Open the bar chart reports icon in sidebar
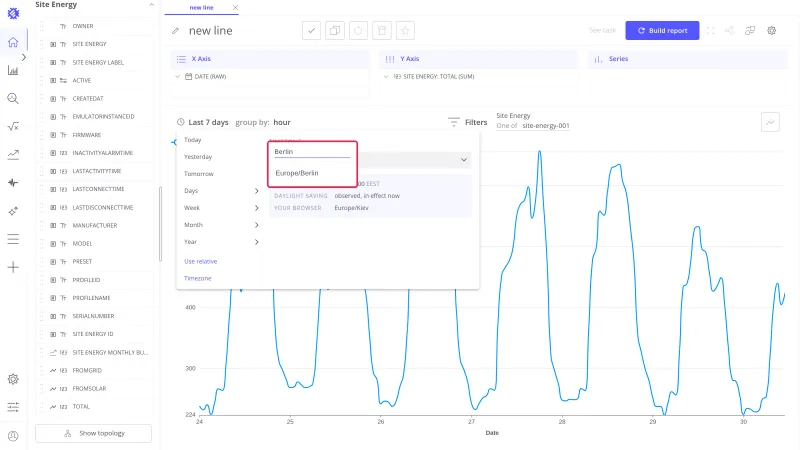Image resolution: width=800 pixels, height=450 pixels. pyautogui.click(x=13, y=70)
